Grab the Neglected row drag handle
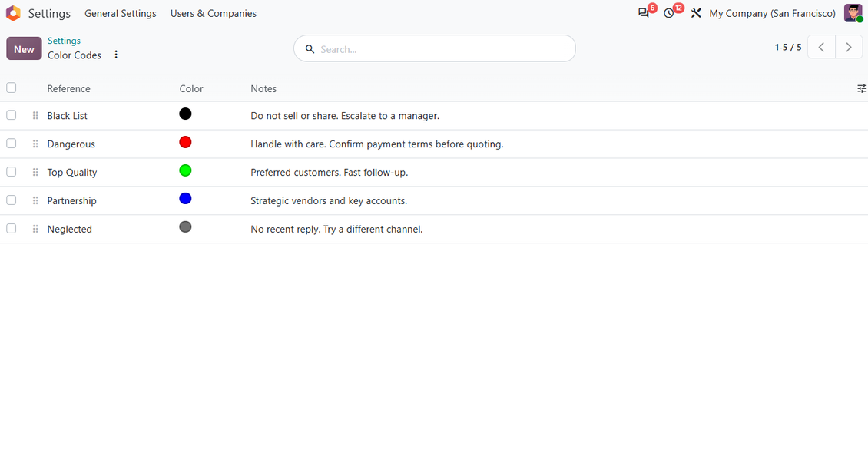This screenshot has width=868, height=456. (x=35, y=229)
